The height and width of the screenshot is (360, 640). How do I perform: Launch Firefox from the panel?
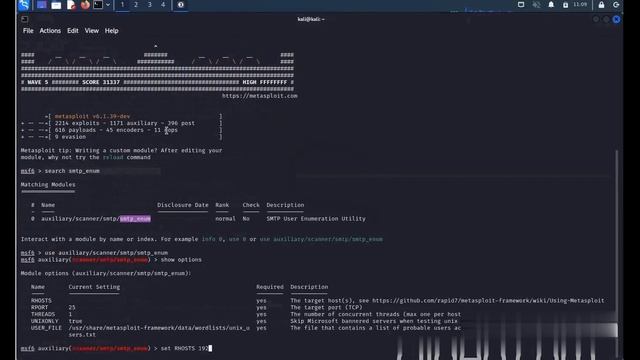point(85,5)
